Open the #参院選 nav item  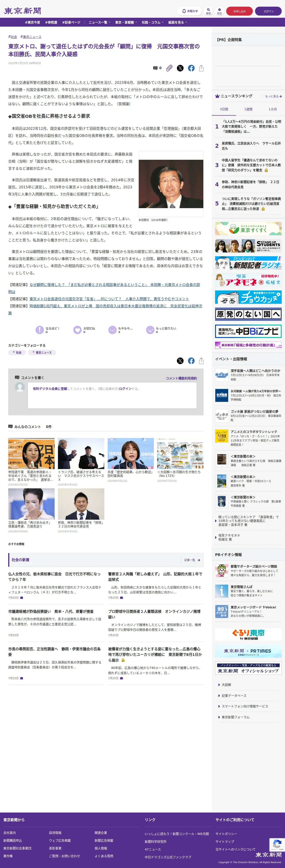click(51, 22)
